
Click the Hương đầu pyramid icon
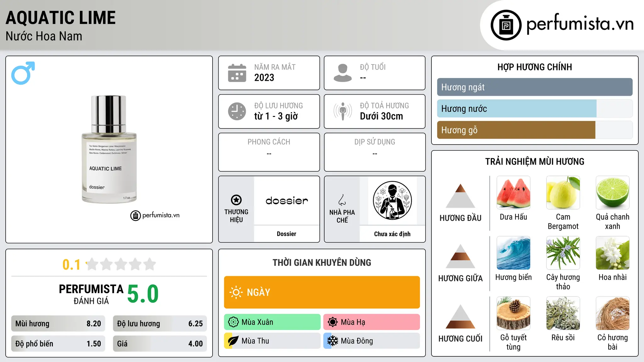coord(460,195)
